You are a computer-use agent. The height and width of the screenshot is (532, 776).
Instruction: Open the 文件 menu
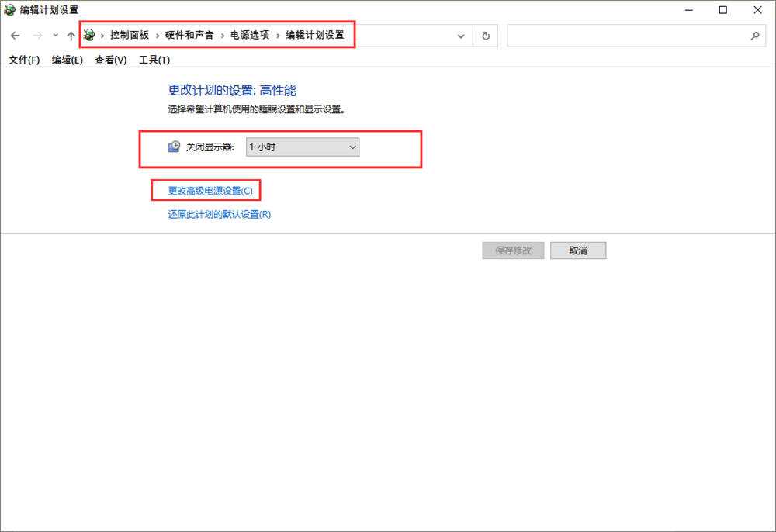[x=23, y=60]
